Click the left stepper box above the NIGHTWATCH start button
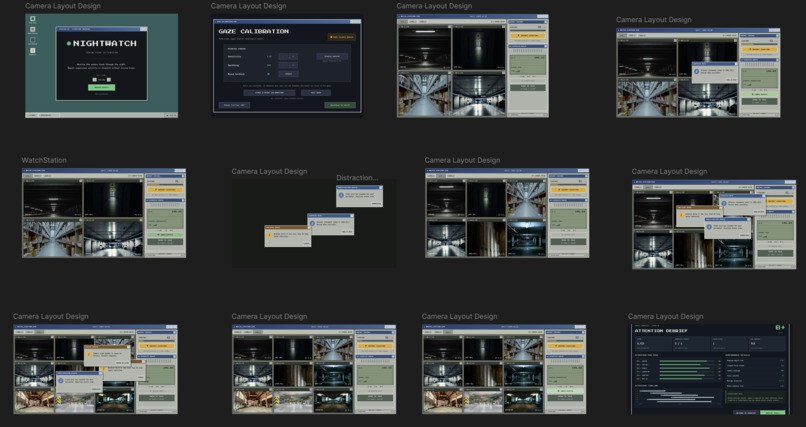 pos(95,80)
